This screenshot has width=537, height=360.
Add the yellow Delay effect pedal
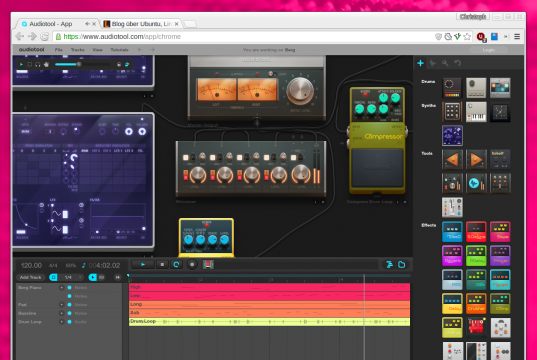452,303
